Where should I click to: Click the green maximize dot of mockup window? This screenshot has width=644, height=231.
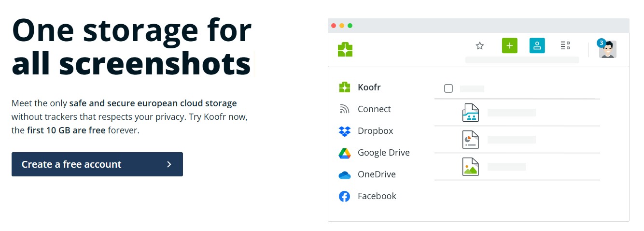(x=350, y=26)
